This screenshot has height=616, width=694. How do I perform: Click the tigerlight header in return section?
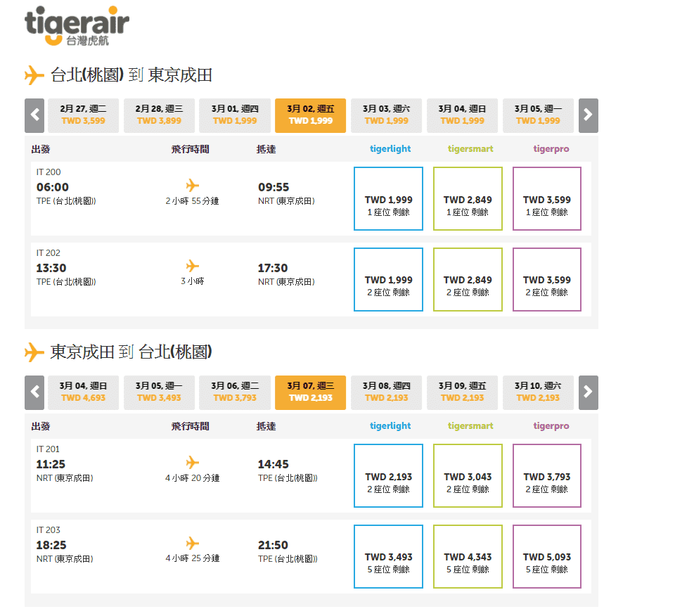[390, 426]
